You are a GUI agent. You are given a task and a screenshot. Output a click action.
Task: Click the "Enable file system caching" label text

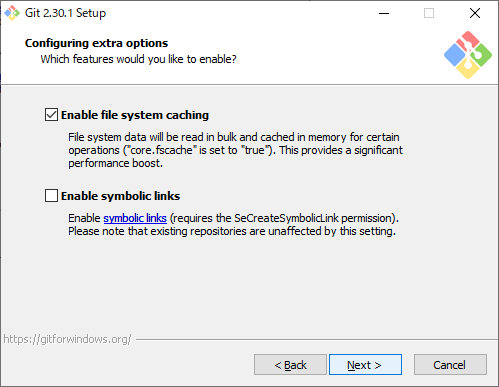[x=135, y=115]
